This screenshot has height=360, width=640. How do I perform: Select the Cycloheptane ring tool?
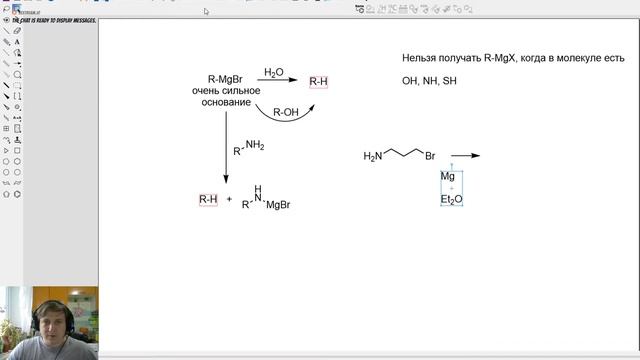(x=6, y=172)
